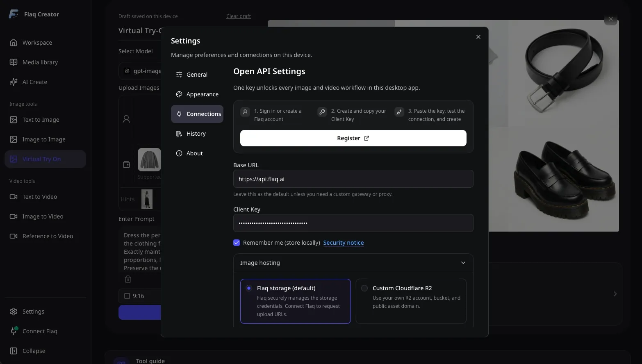642x364 pixels.
Task: Switch to the Appearance settings tab
Action: (197, 94)
